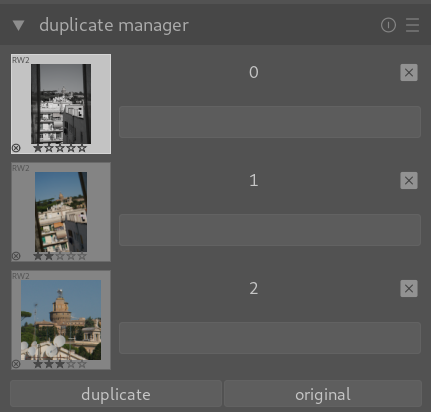
Task: Select the black and white version 0 thumbnail
Action: point(61,104)
